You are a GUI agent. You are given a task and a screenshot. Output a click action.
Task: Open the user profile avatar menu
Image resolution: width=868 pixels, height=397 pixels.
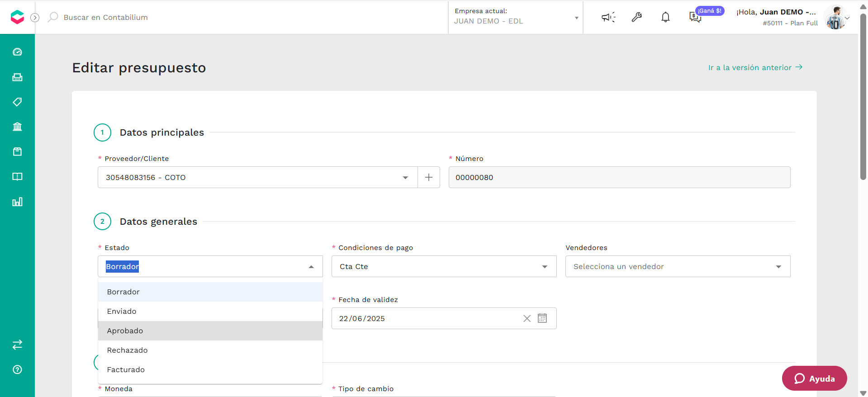835,18
